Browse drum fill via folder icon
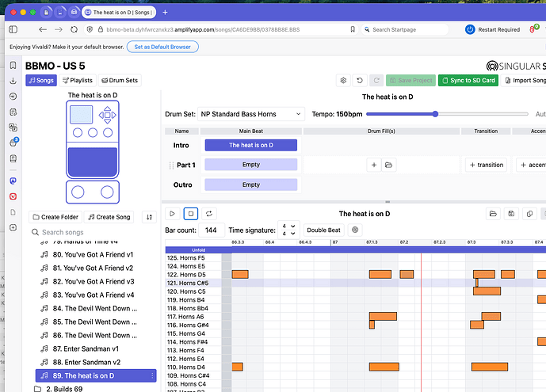The image size is (546, 392). coord(389,165)
